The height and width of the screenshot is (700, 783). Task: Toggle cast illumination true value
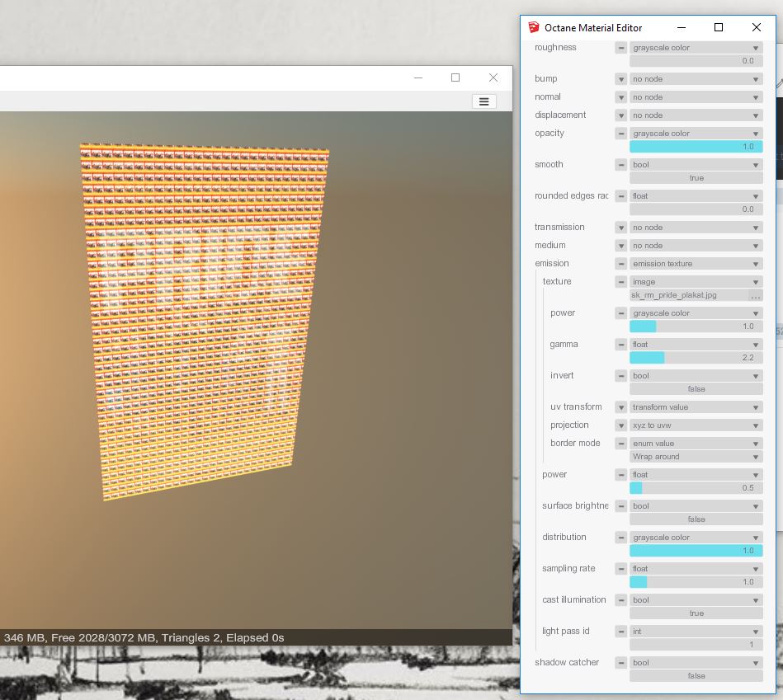[x=696, y=613]
